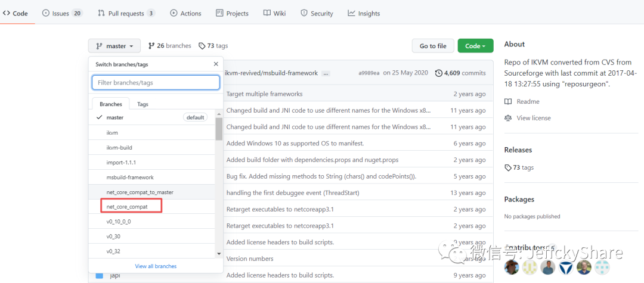
Task: Click the branch list scrollbar thumb
Action: coord(219,129)
